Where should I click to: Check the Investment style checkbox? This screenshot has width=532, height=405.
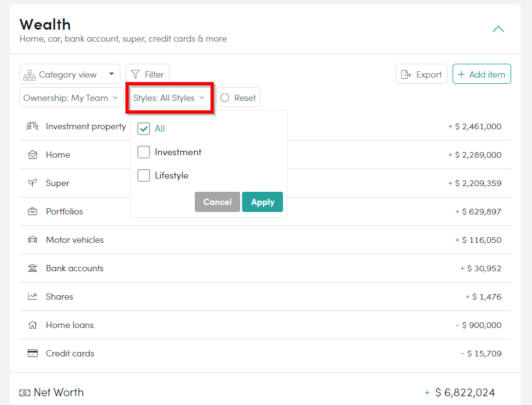144,152
